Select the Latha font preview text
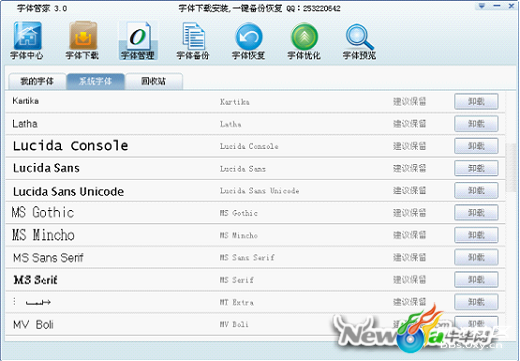The height and width of the screenshot is (361, 520). coord(25,124)
